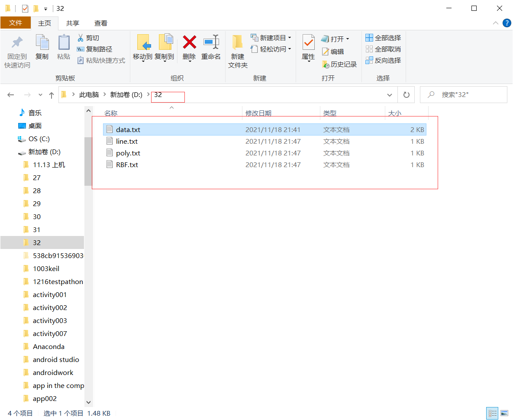Sort by Size (大小) column header
Viewport: 513px width, 420px height.
[394, 113]
